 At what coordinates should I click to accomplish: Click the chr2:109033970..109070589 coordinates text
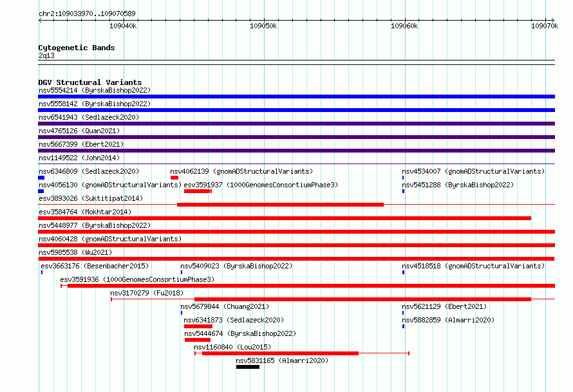coord(87,14)
